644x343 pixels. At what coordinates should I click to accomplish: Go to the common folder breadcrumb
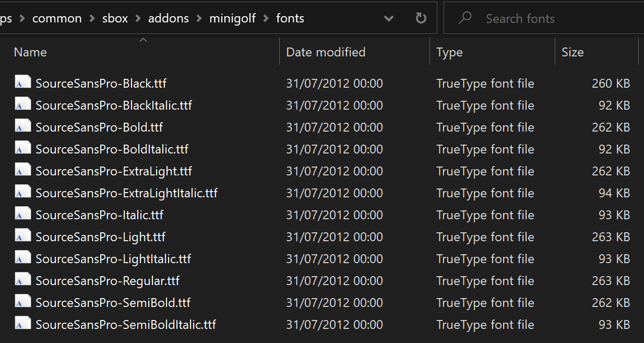[x=57, y=18]
